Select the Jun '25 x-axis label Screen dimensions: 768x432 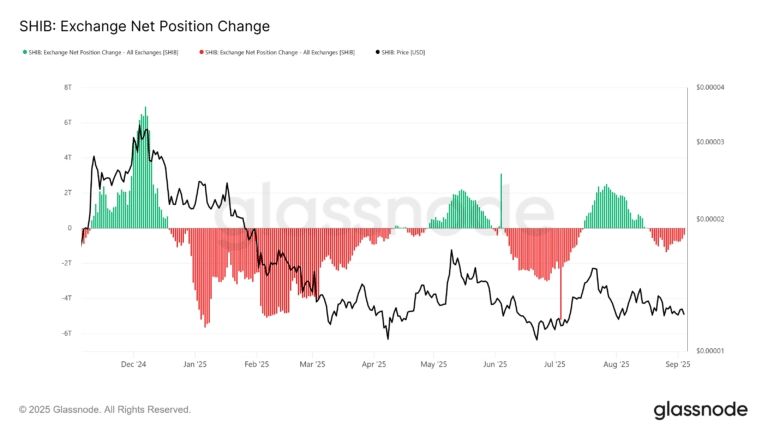(495, 364)
